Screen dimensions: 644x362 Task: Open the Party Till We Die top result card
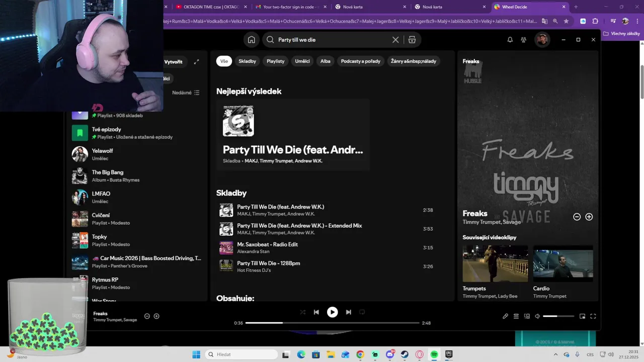tap(293, 135)
